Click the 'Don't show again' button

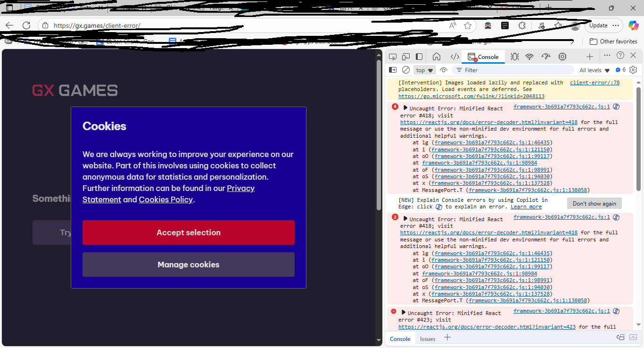(594, 203)
